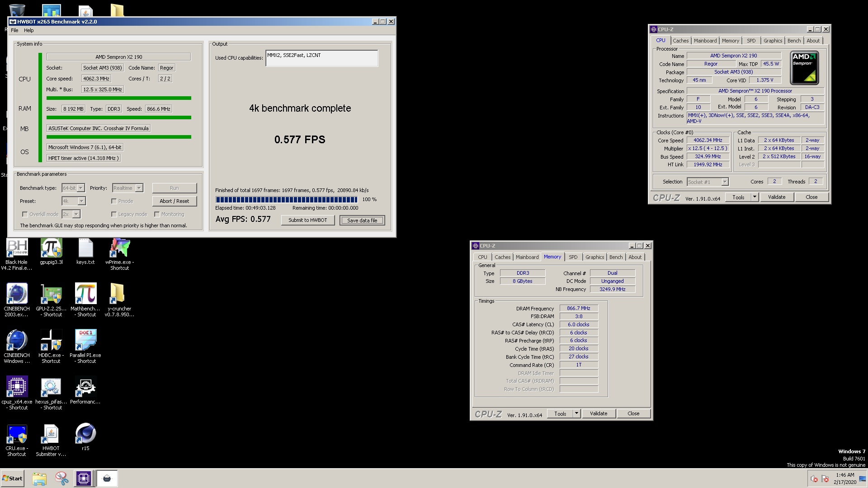Open the y-cruncher folder icon
The image size is (868, 488).
pyautogui.click(x=117, y=294)
